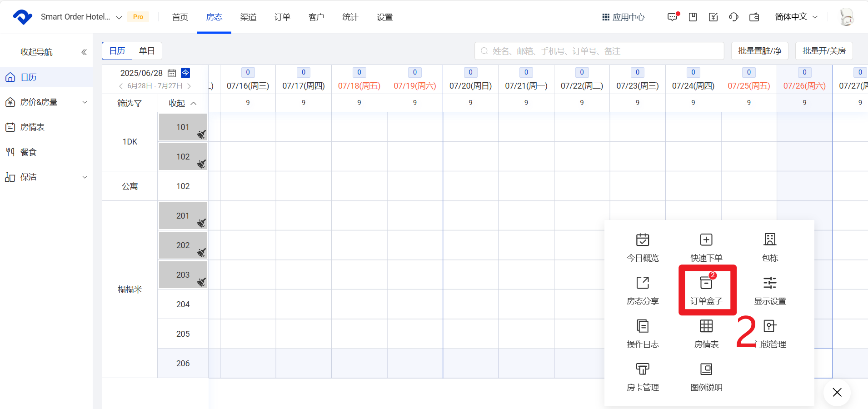Open 快速下单 quick order icon
This screenshot has height=409, width=868.
[x=706, y=239]
